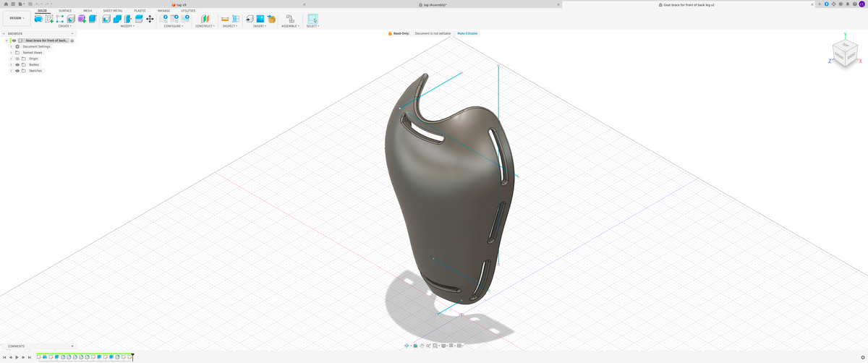
Task: Click the Home icon in title bar
Action: [5, 4]
